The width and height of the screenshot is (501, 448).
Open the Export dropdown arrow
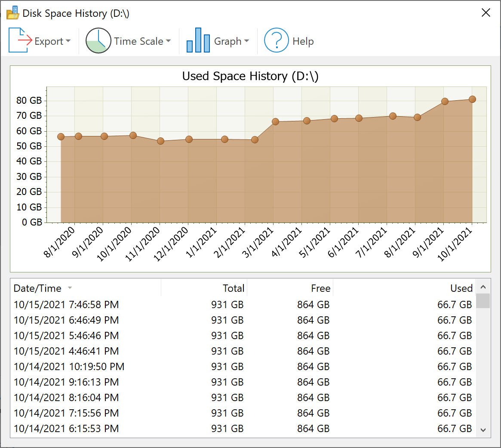(x=68, y=41)
